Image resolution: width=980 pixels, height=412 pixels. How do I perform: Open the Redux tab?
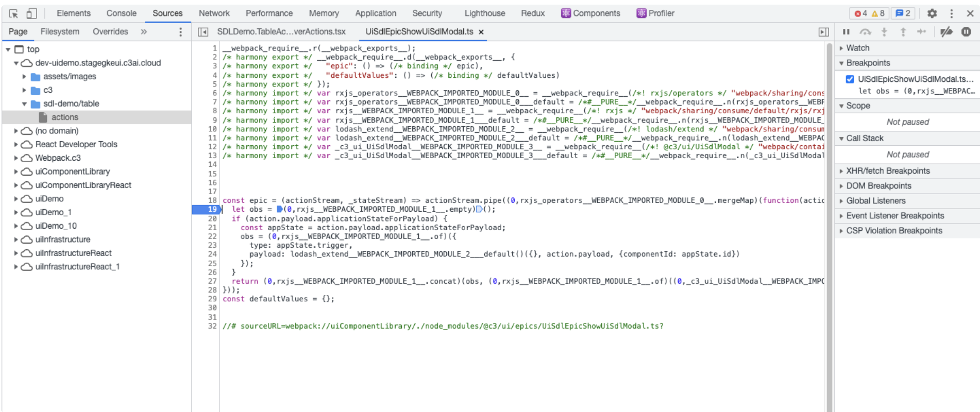point(533,13)
